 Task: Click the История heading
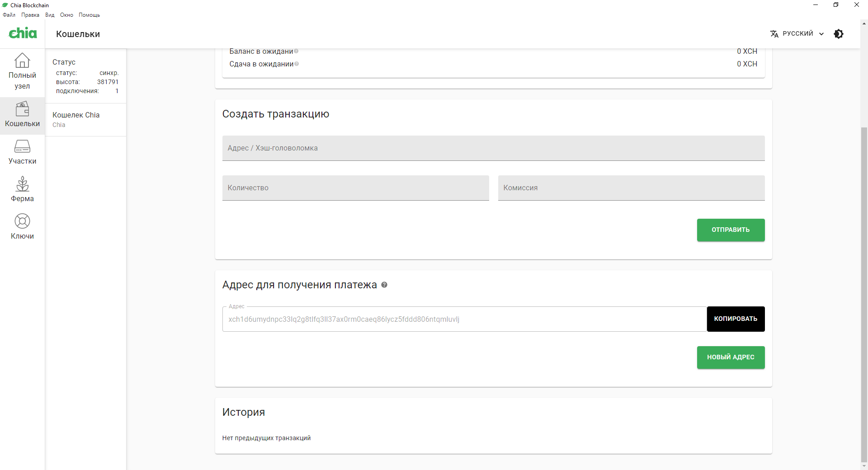243,412
